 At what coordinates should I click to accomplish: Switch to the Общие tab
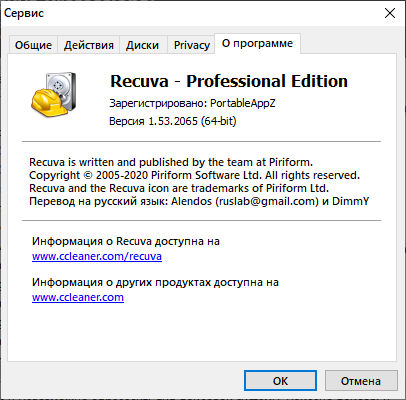[x=33, y=45]
